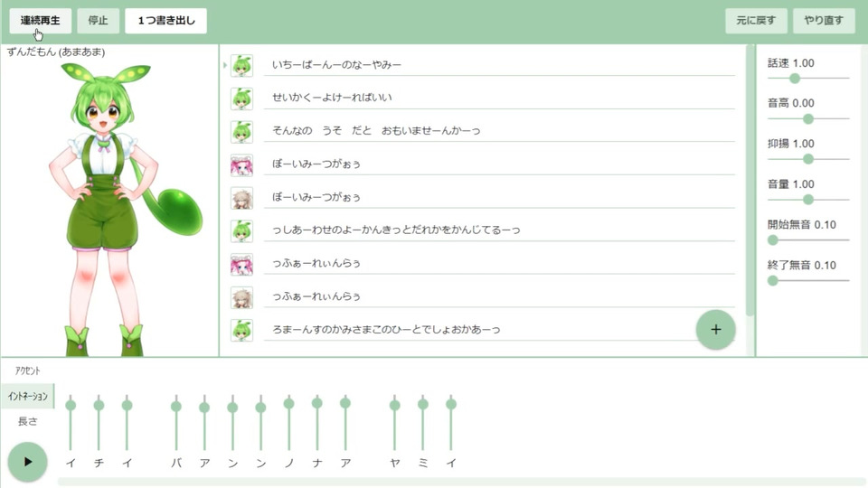Change character icon for いちーばーんーのなーやみー row
The image size is (868, 488).
pos(242,65)
